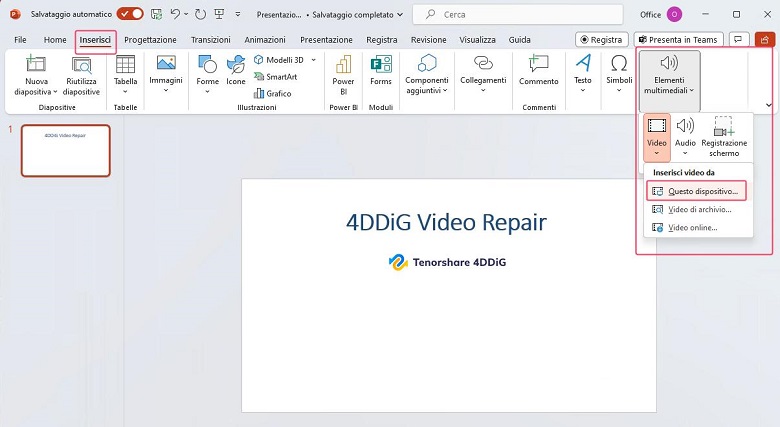Open the Immagini dropdown
Image resolution: width=780 pixels, height=427 pixels.
[166, 75]
